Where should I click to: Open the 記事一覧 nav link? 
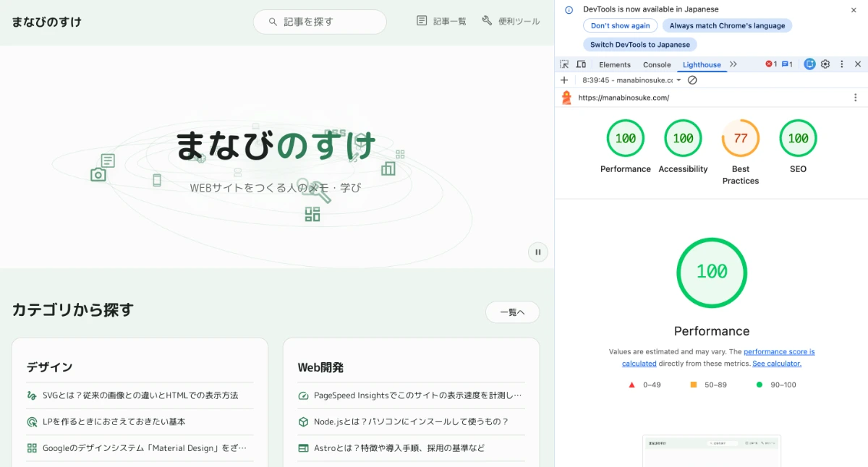(441, 21)
